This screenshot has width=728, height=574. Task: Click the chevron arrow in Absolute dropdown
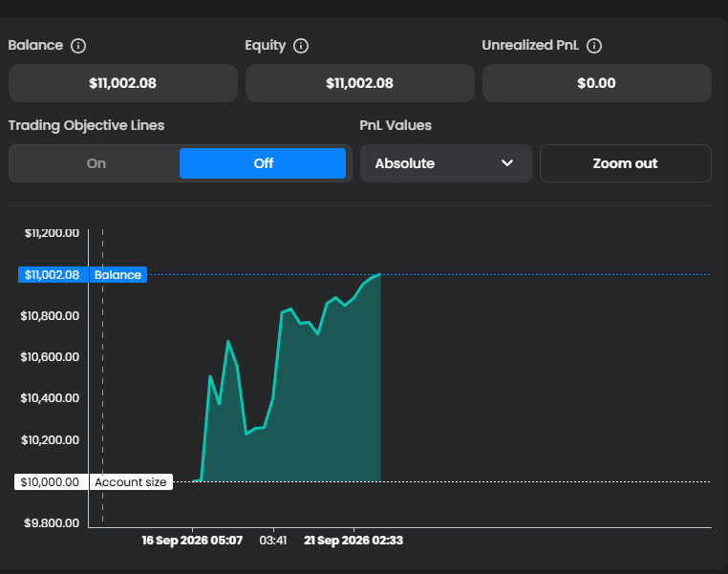[x=507, y=163]
